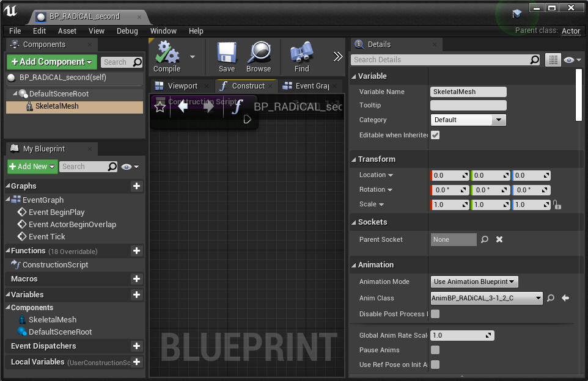588x381 pixels.
Task: Toggle Editable when Inherited checkbox
Action: 435,135
